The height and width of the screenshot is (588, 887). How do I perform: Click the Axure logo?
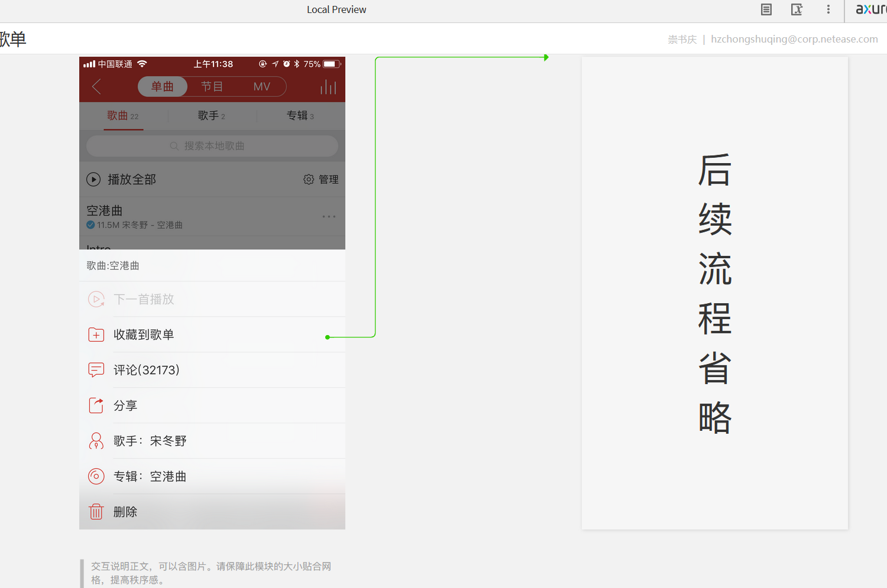[871, 9]
